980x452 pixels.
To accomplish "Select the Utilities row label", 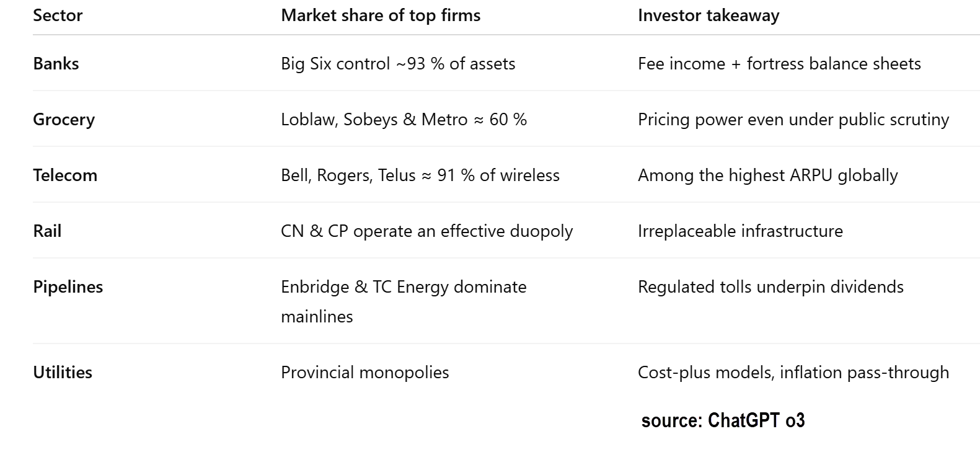I will point(63,373).
